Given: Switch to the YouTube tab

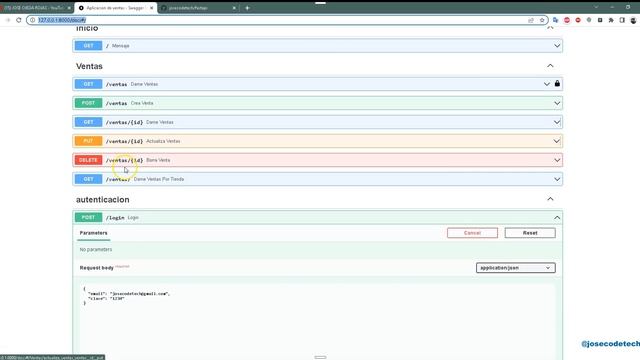Looking at the screenshot, I should (36, 8).
